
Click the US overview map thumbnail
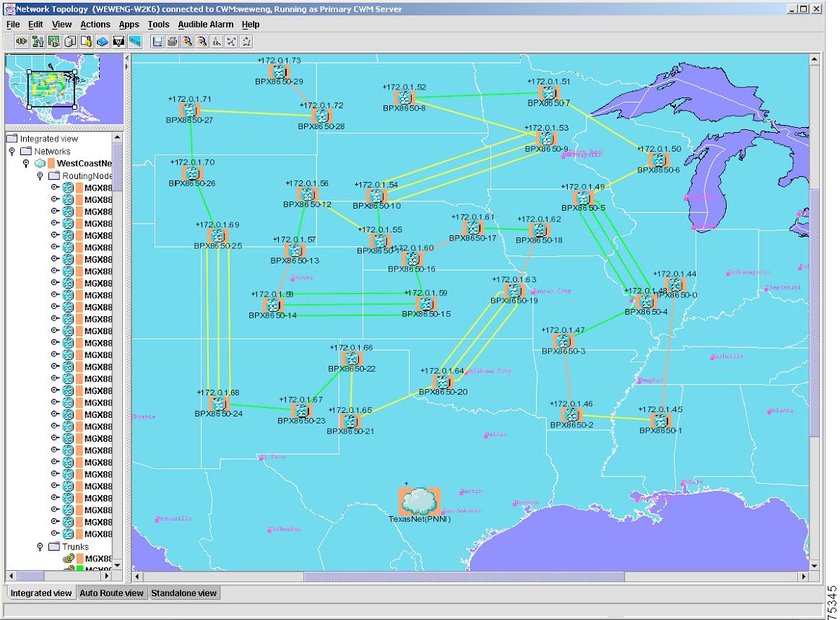[64, 89]
